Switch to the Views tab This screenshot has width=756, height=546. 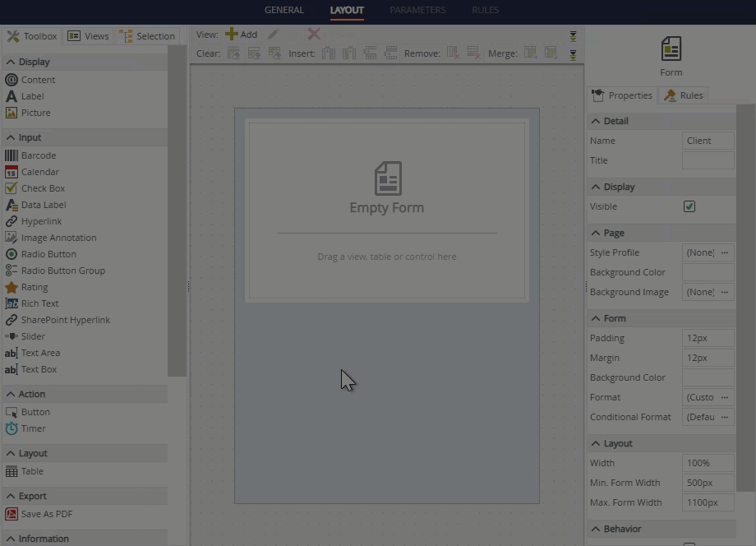coord(88,36)
